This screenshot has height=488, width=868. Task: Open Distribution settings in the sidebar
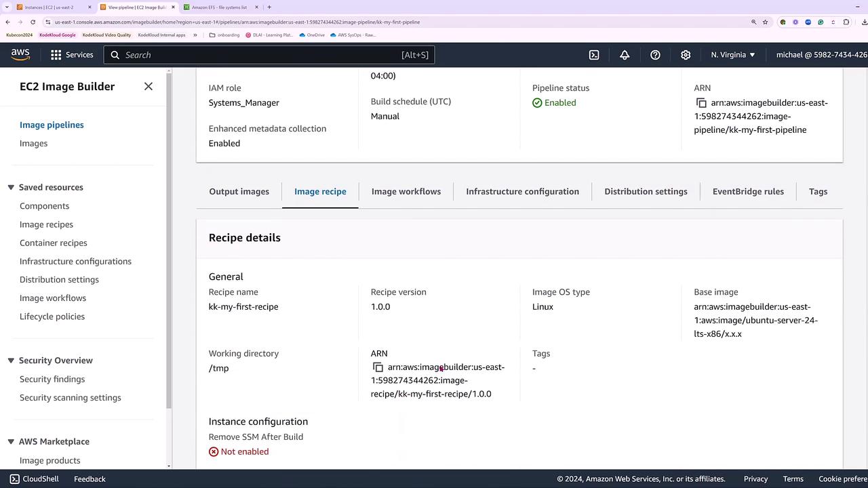coord(59,280)
